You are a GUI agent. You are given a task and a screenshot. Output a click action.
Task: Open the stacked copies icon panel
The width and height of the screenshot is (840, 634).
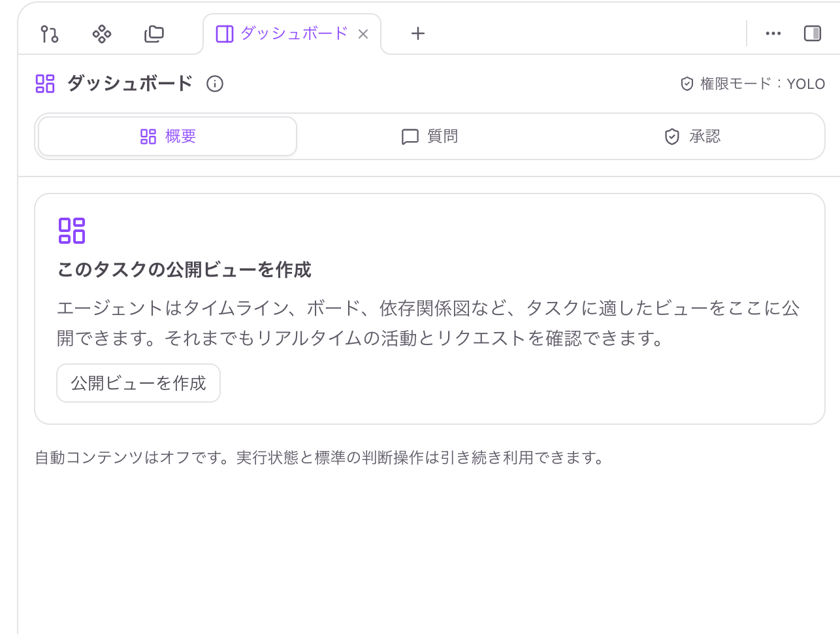(x=154, y=34)
